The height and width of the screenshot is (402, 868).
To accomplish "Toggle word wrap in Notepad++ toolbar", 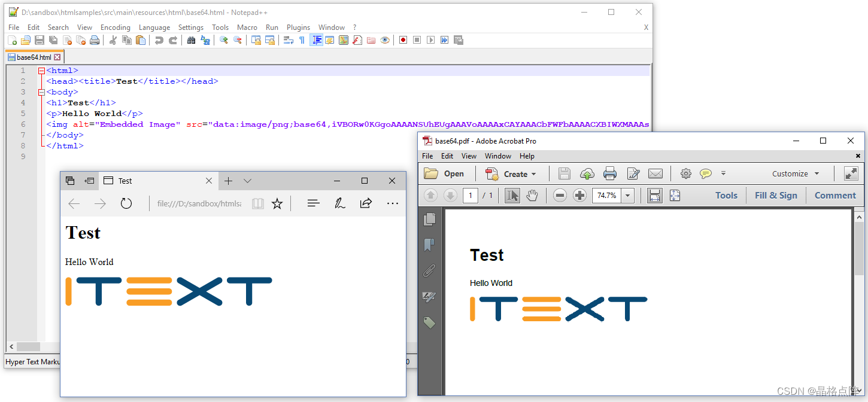I will pyautogui.click(x=288, y=40).
